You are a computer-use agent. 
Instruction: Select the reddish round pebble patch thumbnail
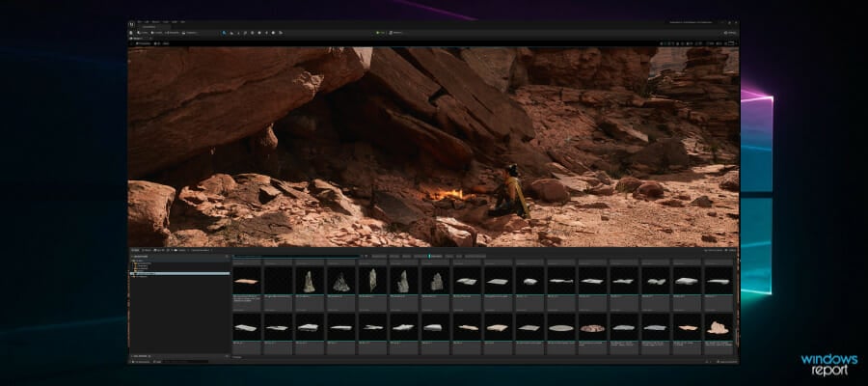[592, 327]
